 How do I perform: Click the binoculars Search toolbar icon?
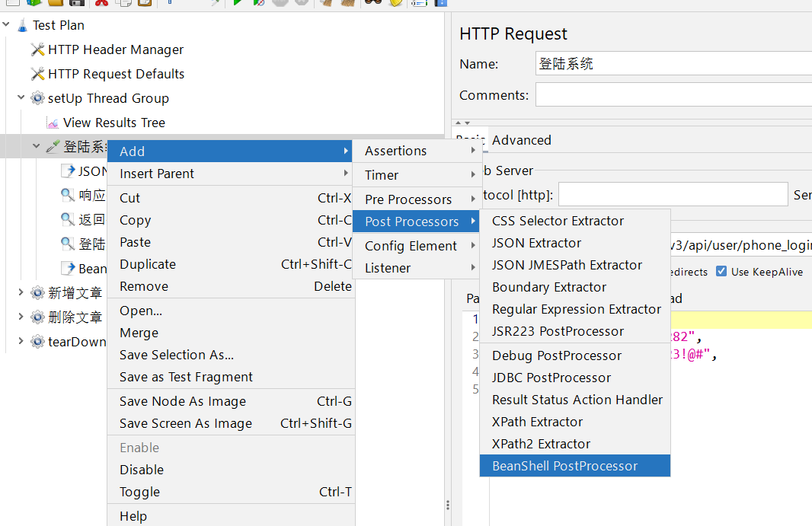pyautogui.click(x=372, y=2)
